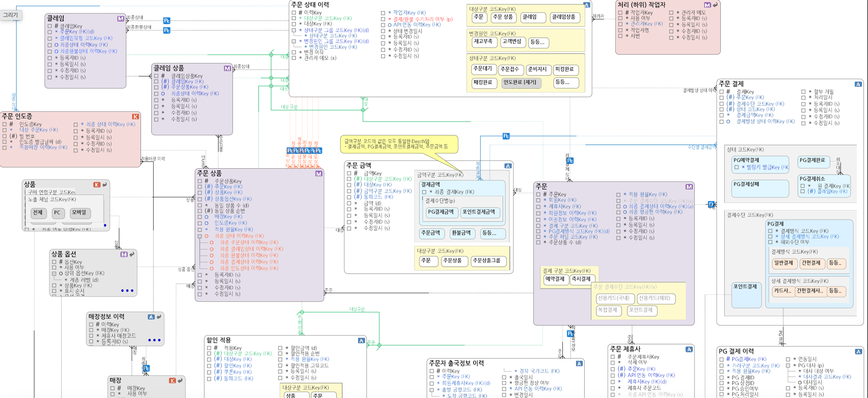
Task: Collapse 상태구분 그룹 코드Key node in 주문 상태 이력
Action: tap(294, 30)
